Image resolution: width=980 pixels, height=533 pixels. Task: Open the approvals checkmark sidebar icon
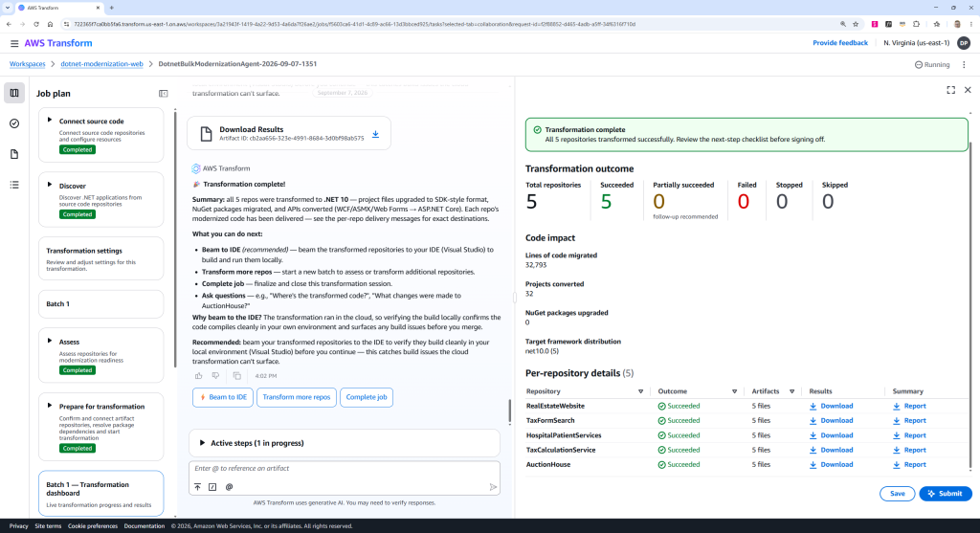14,123
